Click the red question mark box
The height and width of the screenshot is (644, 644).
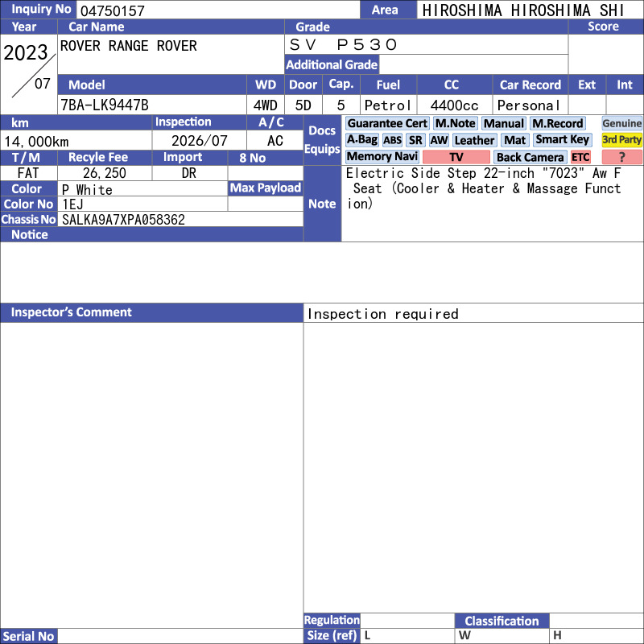click(622, 157)
